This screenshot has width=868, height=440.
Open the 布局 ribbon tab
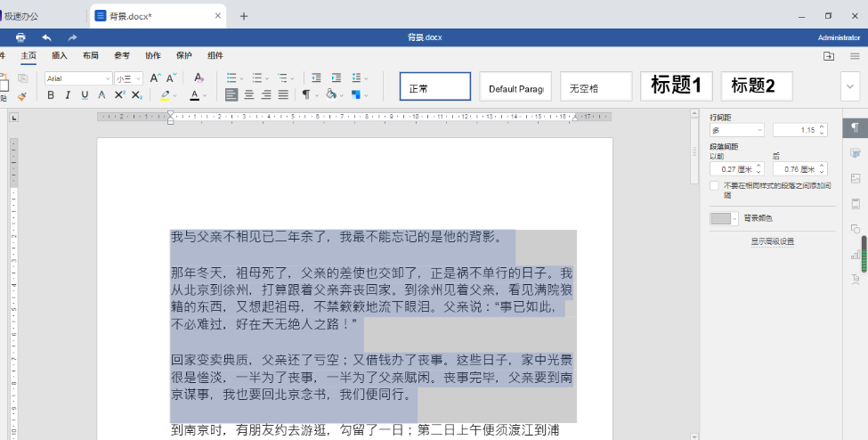(91, 55)
